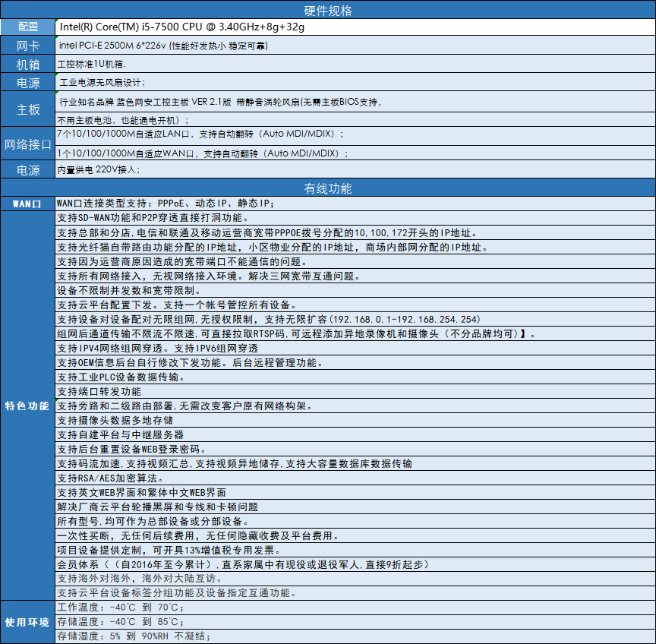
Task: Click the 支持后台重置设备WEB登录密码 row
Action: pos(355,450)
